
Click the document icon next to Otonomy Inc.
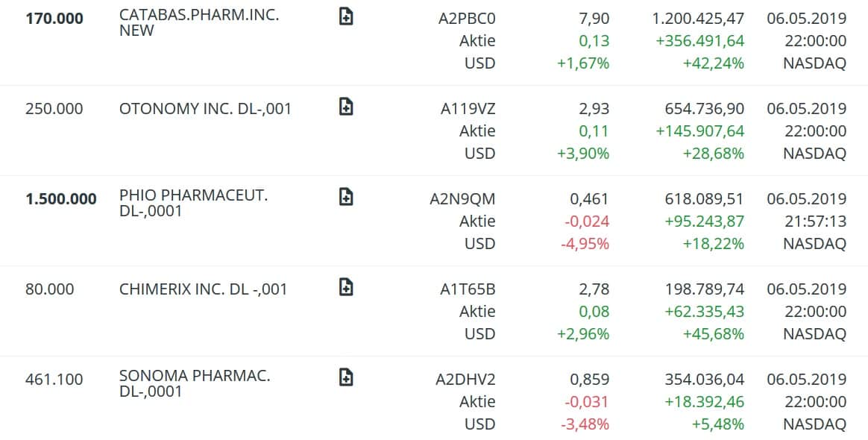coord(346,107)
